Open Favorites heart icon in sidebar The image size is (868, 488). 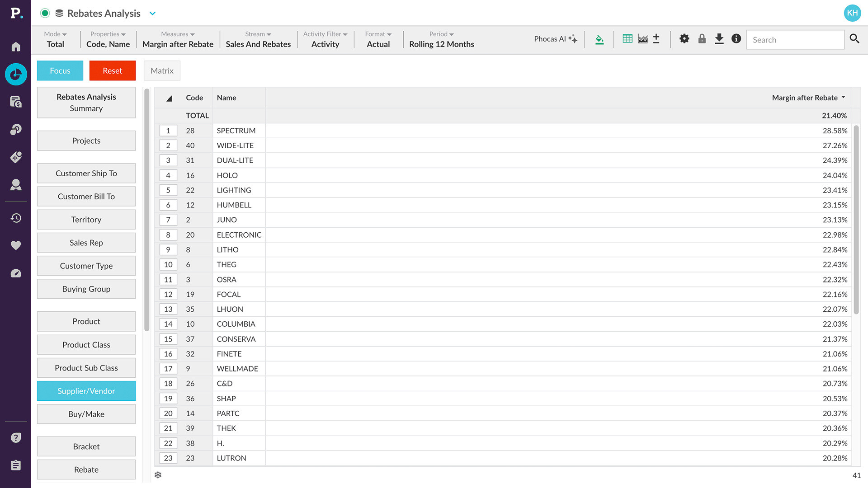(x=16, y=245)
